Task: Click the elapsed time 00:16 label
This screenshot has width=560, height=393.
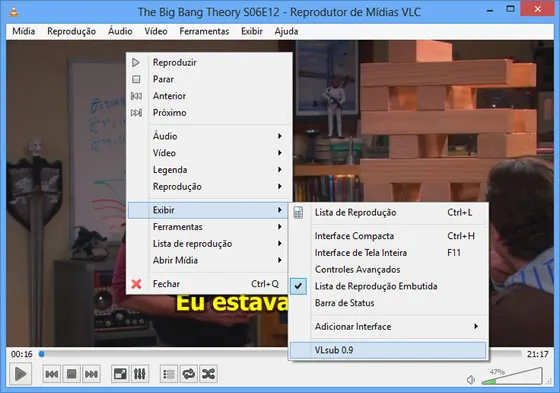Action: tap(22, 354)
